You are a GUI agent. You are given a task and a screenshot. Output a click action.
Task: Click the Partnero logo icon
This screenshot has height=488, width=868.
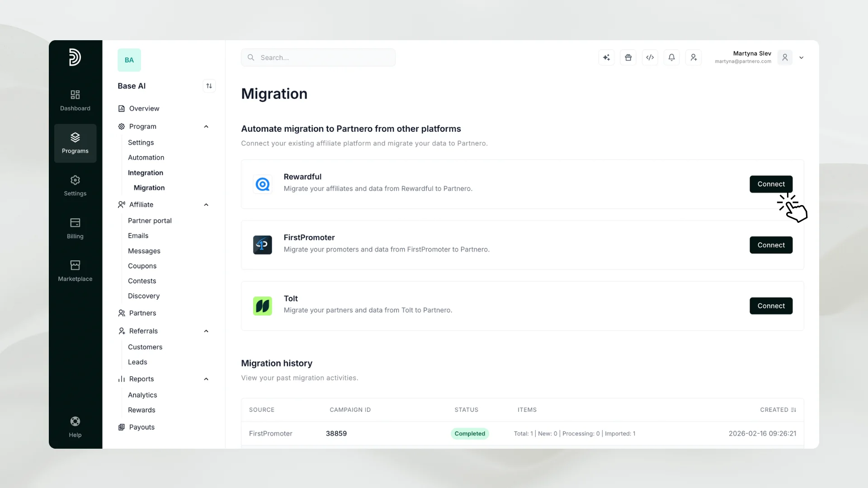coord(75,57)
